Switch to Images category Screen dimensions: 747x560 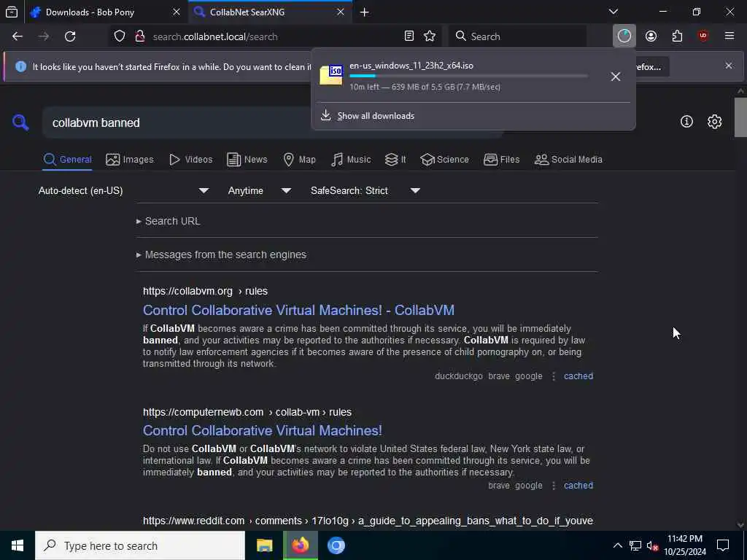(x=130, y=160)
